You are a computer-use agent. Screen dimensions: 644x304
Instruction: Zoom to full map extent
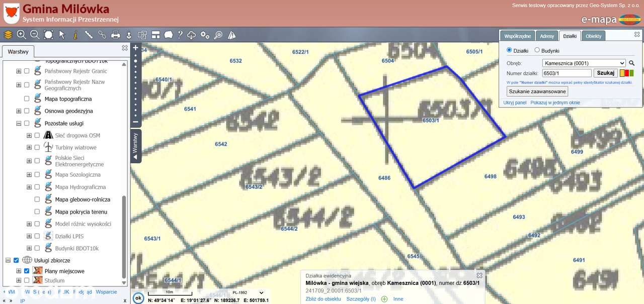[48, 35]
